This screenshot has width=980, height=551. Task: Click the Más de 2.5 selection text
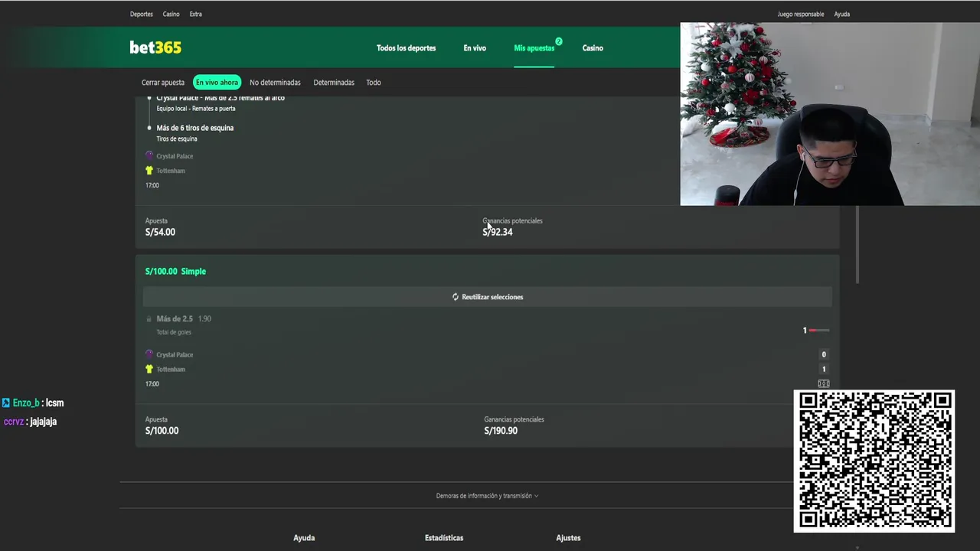coord(175,318)
